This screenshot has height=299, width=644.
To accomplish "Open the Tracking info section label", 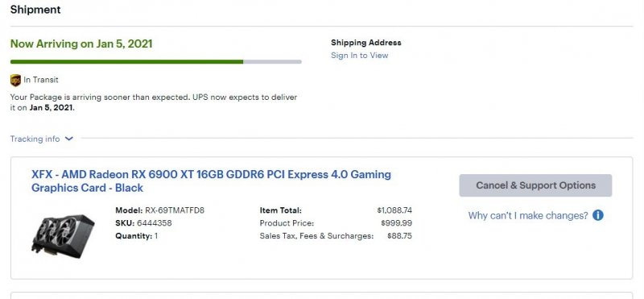I will tap(35, 139).
